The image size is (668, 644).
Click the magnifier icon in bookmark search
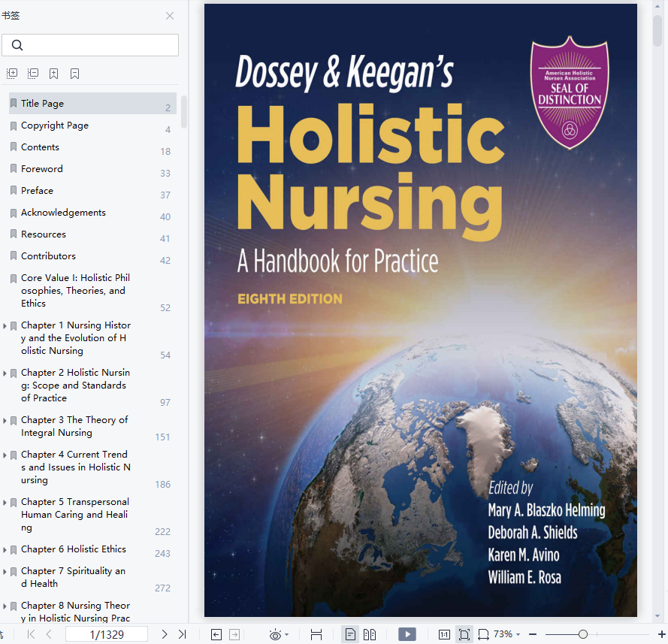(x=17, y=45)
